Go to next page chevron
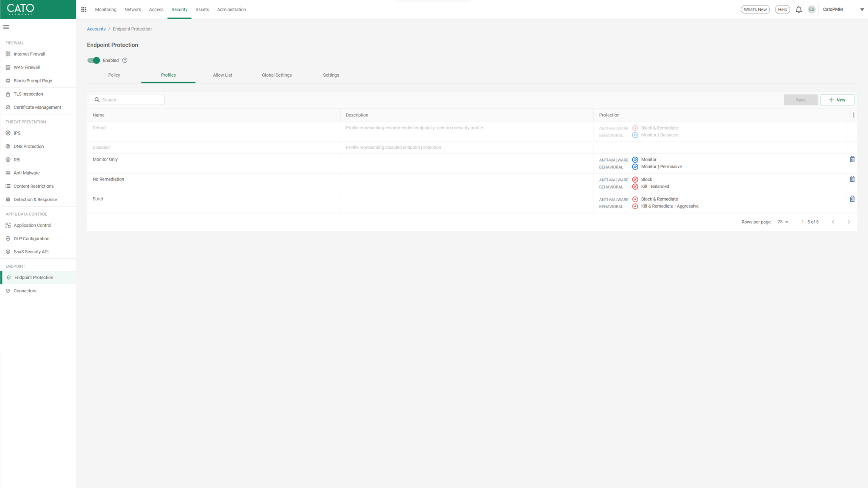The height and width of the screenshot is (488, 868). click(x=849, y=222)
